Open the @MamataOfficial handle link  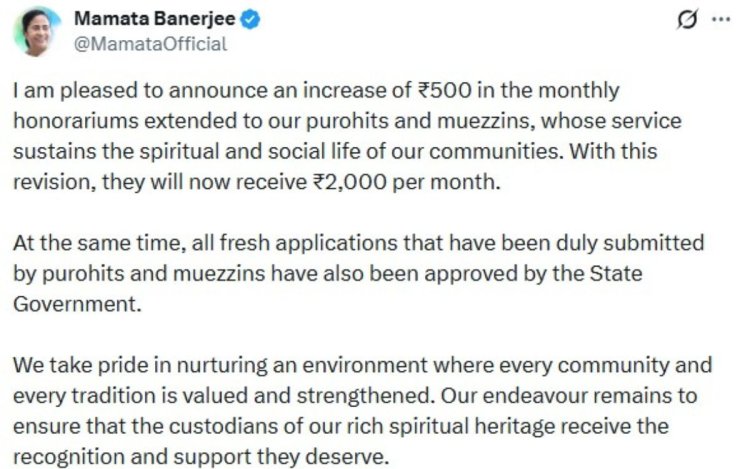click(x=152, y=44)
